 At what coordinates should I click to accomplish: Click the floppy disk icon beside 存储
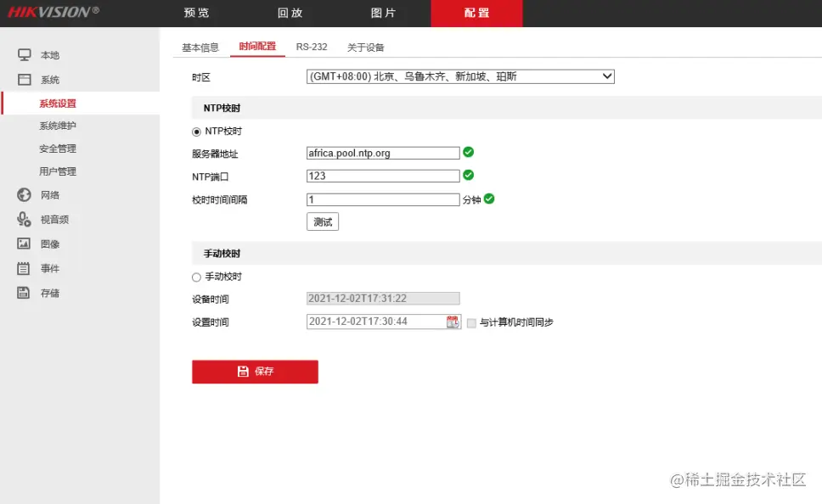24,293
